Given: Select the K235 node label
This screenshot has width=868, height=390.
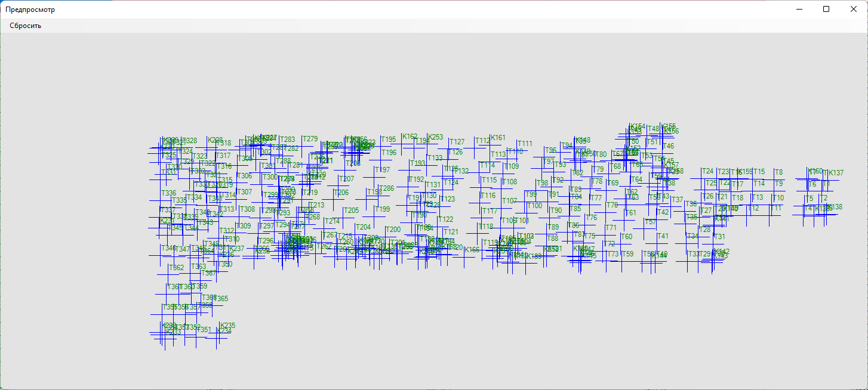Looking at the screenshot, I should coord(228,326).
